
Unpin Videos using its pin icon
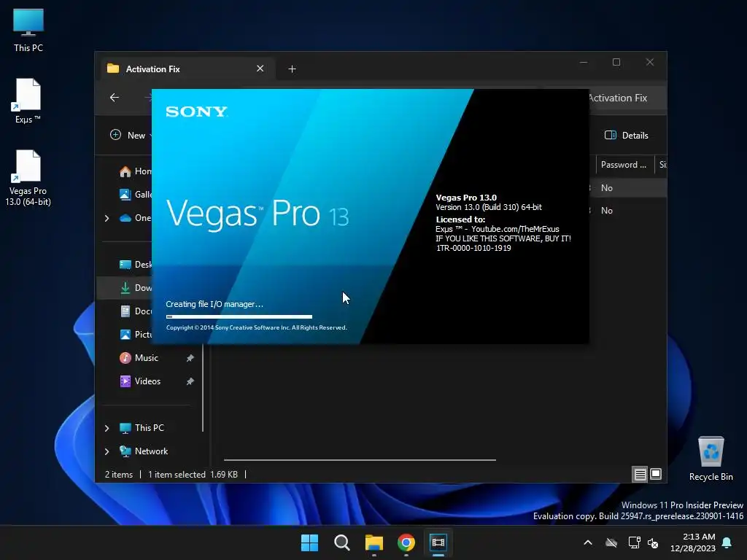(x=190, y=381)
